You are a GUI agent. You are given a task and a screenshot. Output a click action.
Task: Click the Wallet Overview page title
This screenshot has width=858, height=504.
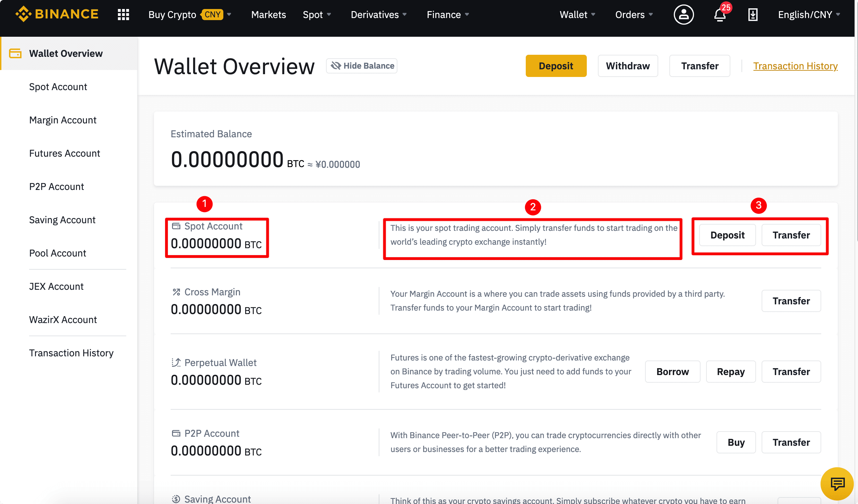pos(234,66)
